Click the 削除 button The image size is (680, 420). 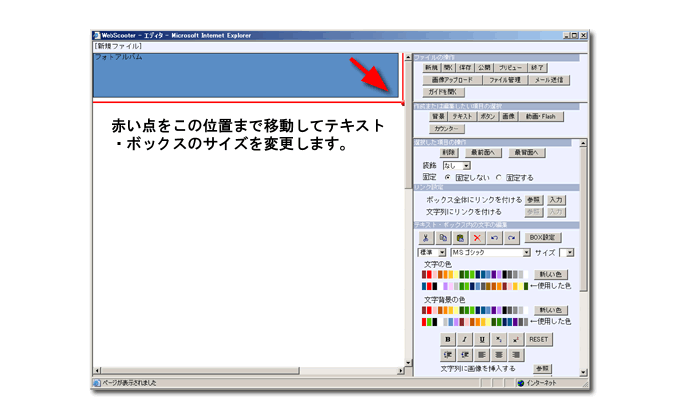[x=449, y=153]
